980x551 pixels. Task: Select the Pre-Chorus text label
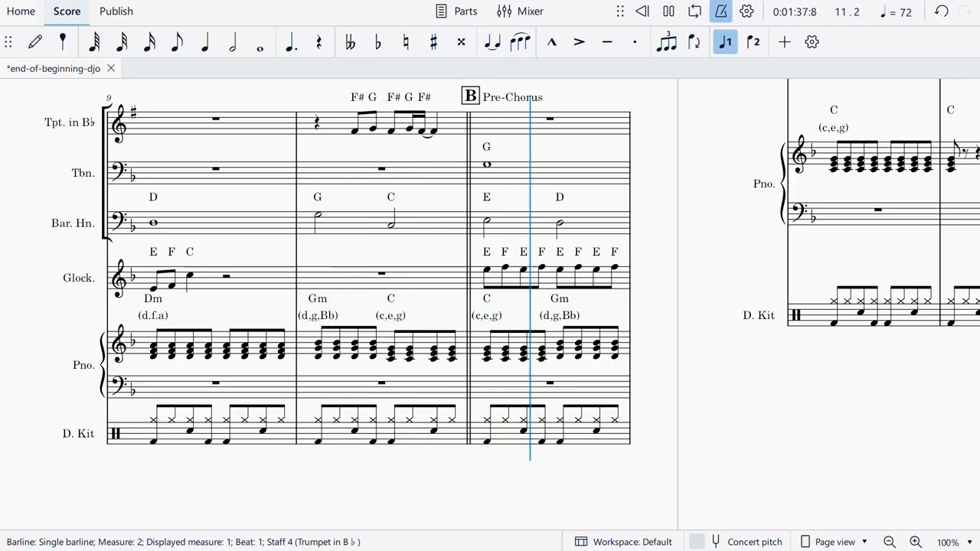pyautogui.click(x=512, y=97)
